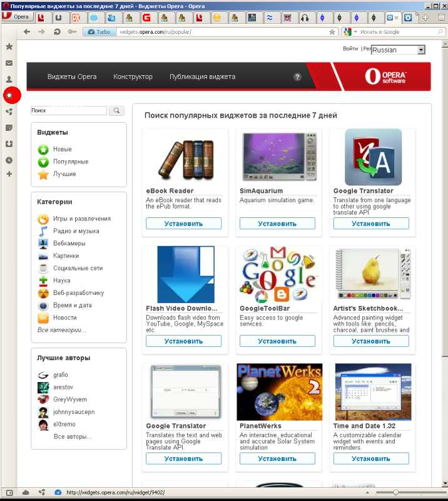
Task: Open the Google Translator red book thumbnail
Action: click(x=373, y=157)
